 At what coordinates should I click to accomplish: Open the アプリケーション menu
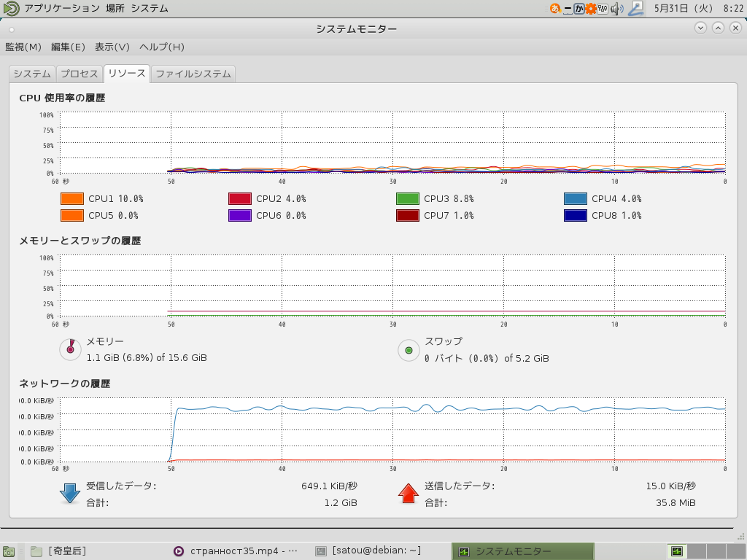pyautogui.click(x=62, y=8)
